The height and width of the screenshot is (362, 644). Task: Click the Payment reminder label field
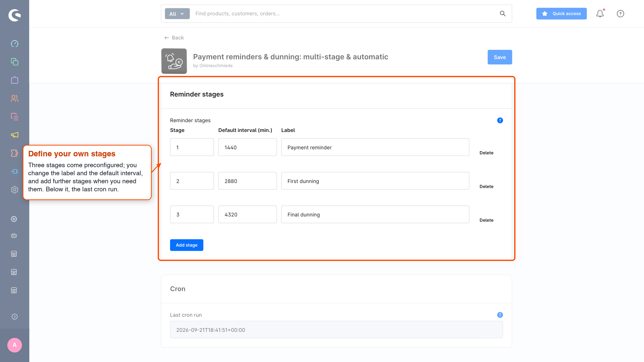(375, 147)
